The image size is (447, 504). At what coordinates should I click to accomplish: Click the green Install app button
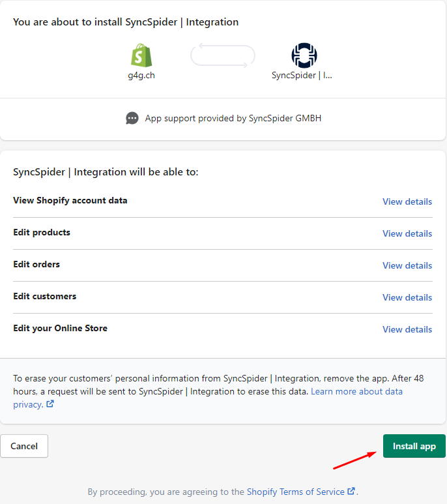pyautogui.click(x=414, y=446)
